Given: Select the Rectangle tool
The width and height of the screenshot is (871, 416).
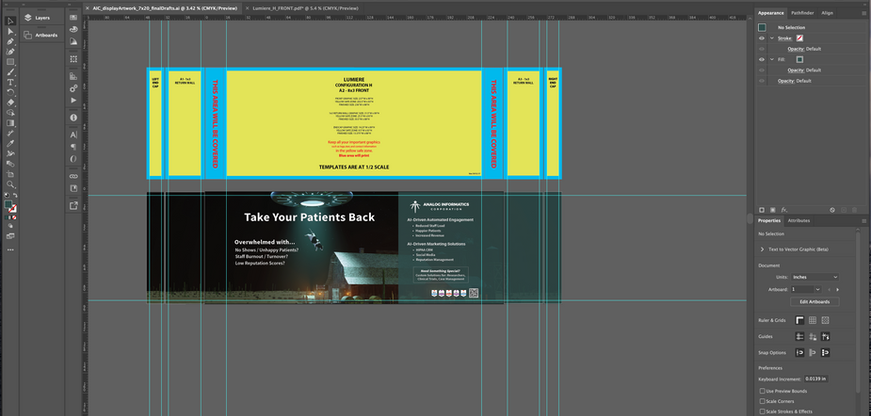Looking at the screenshot, I should click(x=10, y=62).
